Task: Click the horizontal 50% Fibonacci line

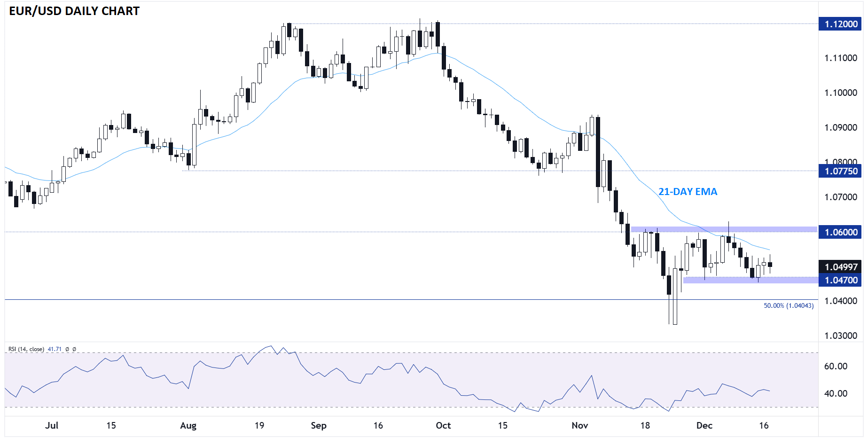Action: (x=411, y=299)
